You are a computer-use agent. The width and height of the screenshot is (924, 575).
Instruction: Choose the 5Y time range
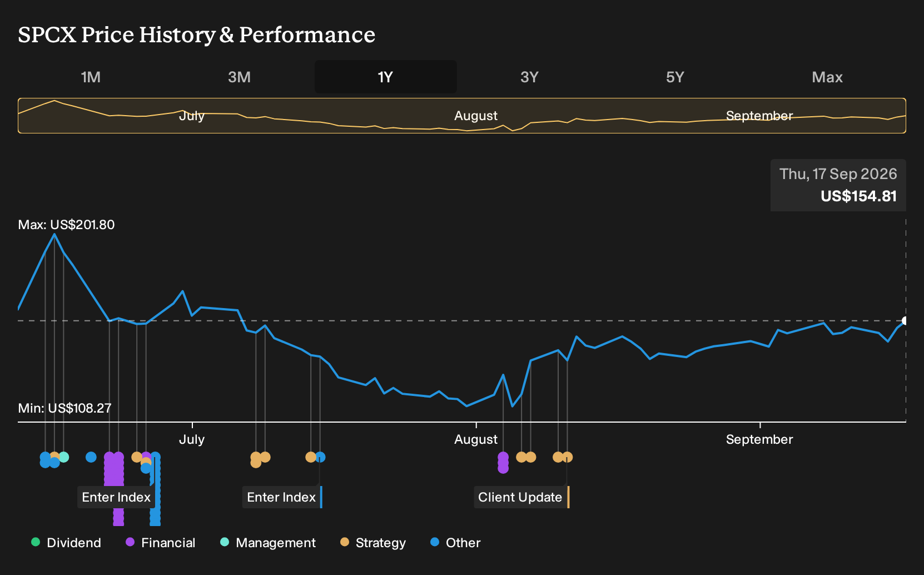675,77
